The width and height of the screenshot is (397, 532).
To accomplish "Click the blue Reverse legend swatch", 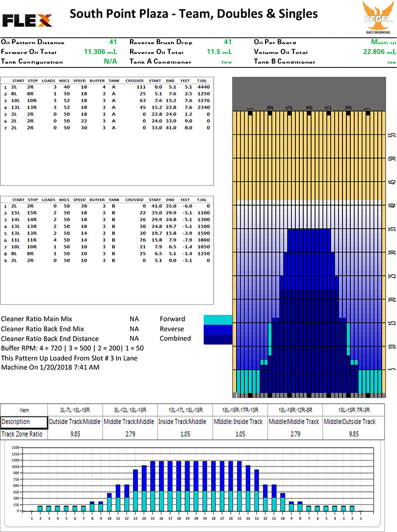I will tap(217, 329).
